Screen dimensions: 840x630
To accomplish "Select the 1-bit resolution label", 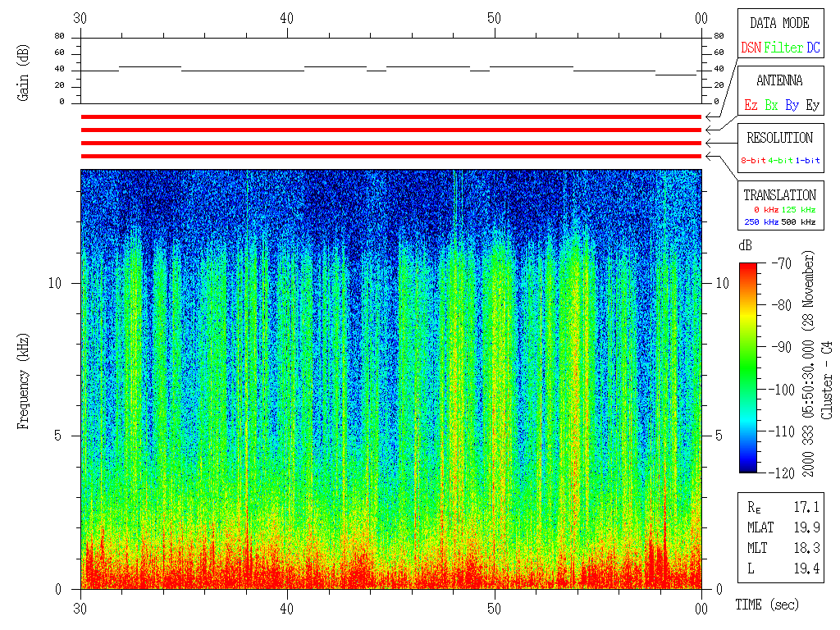I will point(808,161).
